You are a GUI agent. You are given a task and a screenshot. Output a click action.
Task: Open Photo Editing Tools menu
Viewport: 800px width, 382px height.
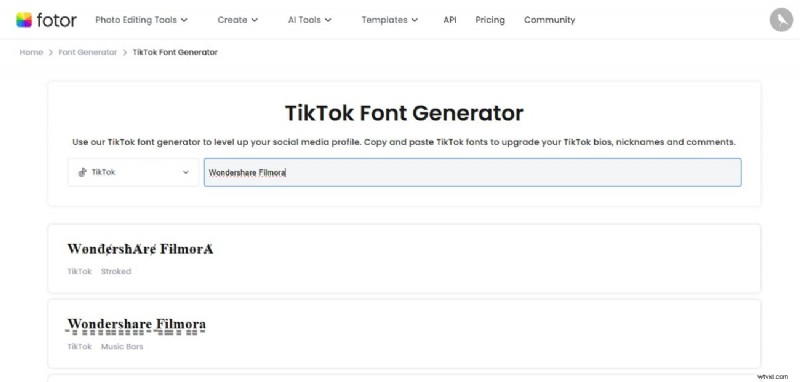(141, 20)
